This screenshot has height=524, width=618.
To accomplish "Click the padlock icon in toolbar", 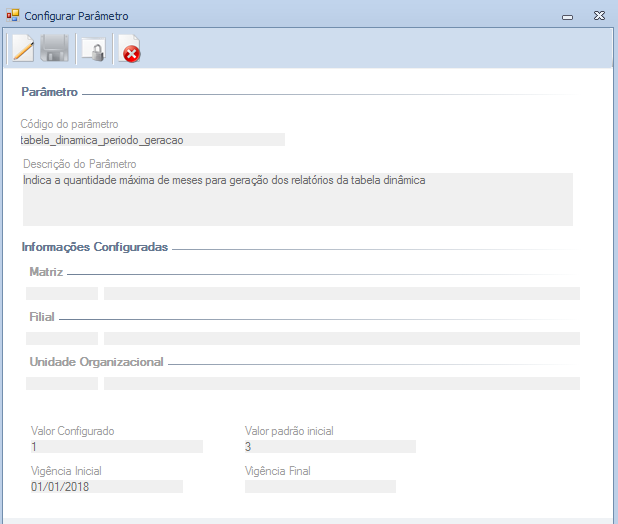I will 93,49.
